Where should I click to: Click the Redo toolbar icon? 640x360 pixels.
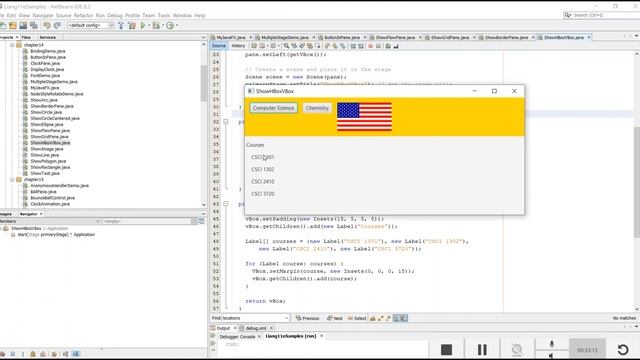pos(58,25)
